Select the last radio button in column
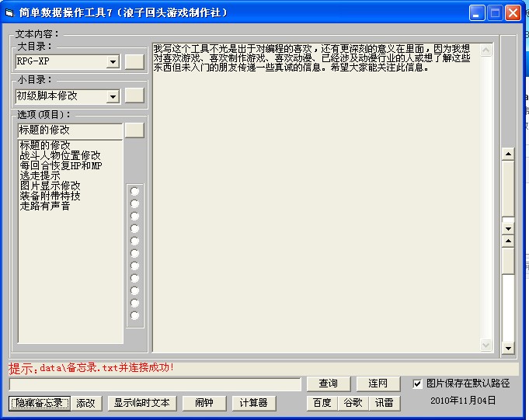529x420 pixels. pos(134,316)
